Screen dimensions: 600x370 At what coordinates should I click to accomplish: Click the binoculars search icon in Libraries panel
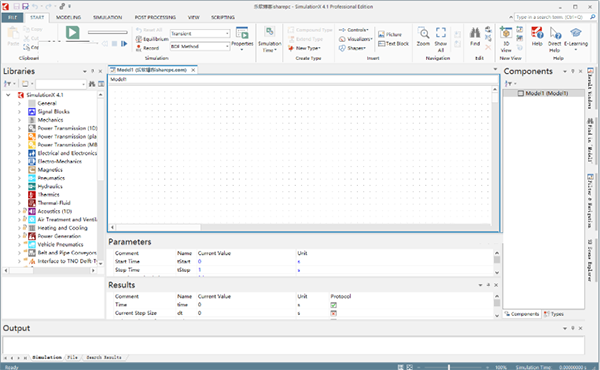tap(92, 83)
